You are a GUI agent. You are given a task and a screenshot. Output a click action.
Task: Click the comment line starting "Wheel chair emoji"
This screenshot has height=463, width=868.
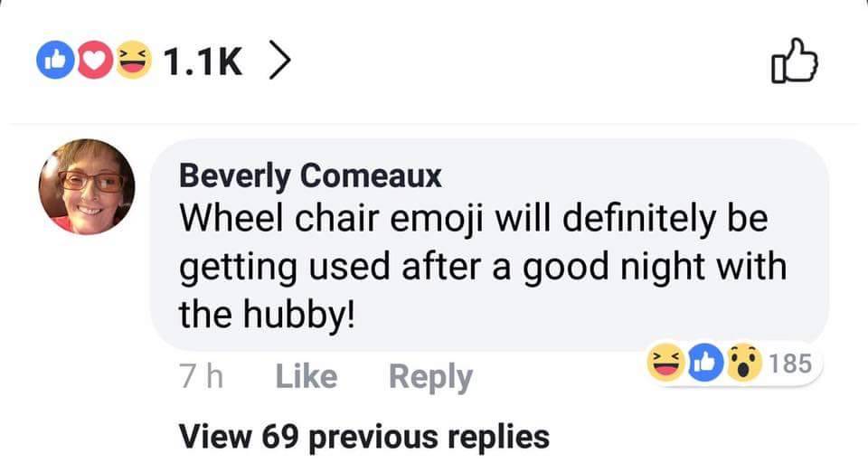click(x=473, y=218)
